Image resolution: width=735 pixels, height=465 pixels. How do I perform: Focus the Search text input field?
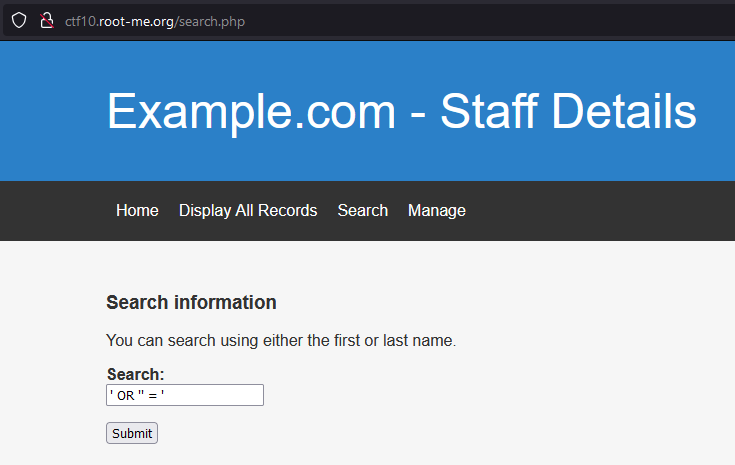[x=184, y=395]
